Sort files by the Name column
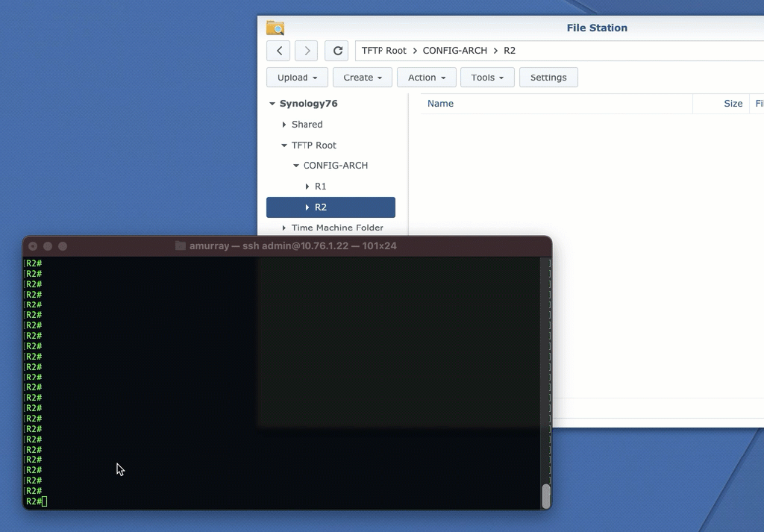This screenshot has width=764, height=532. tap(440, 104)
